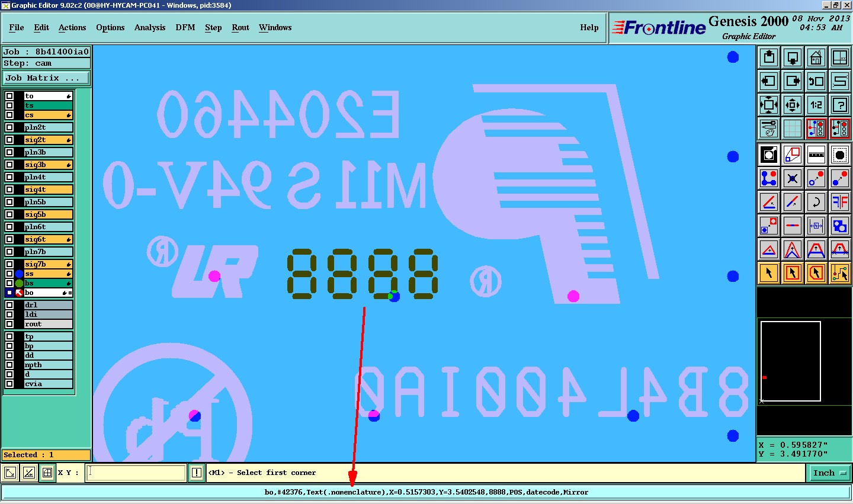This screenshot has height=504, width=853.
Task: Open the Actions menu
Action: pyautogui.click(x=72, y=27)
